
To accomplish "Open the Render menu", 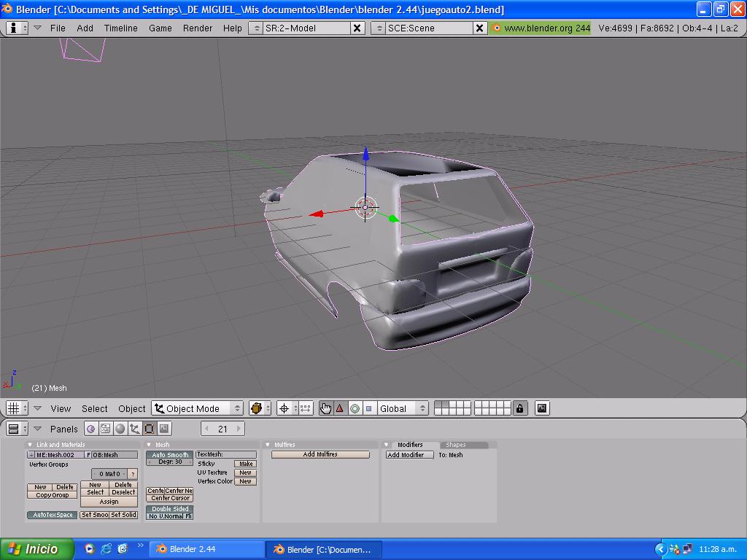I will (198, 28).
